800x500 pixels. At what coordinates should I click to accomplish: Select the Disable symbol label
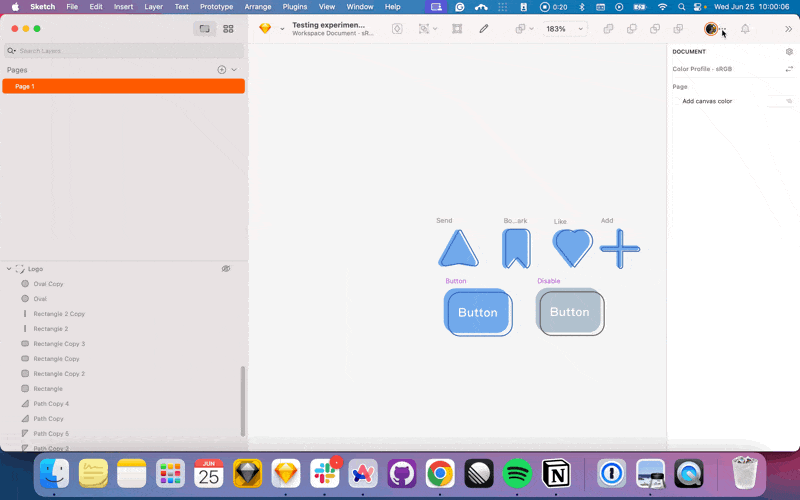click(548, 281)
